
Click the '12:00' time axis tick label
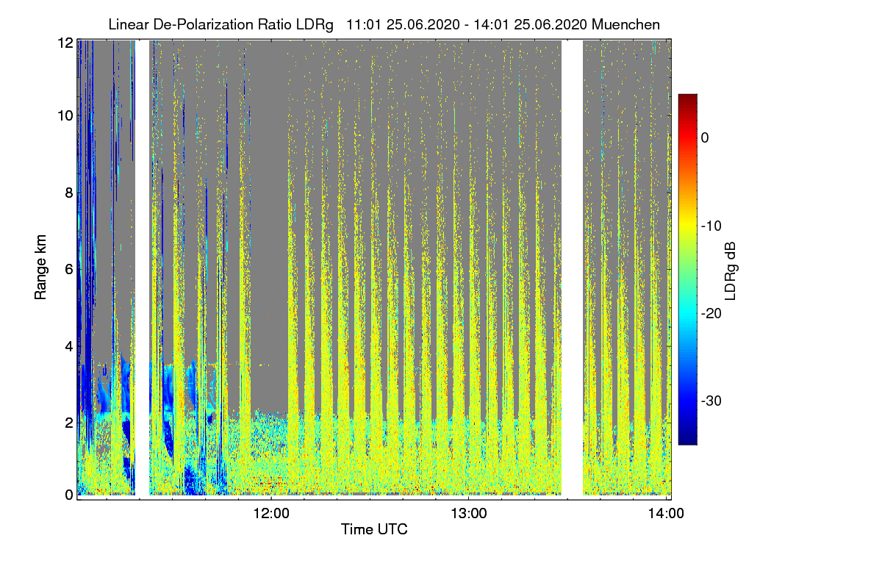click(x=271, y=513)
